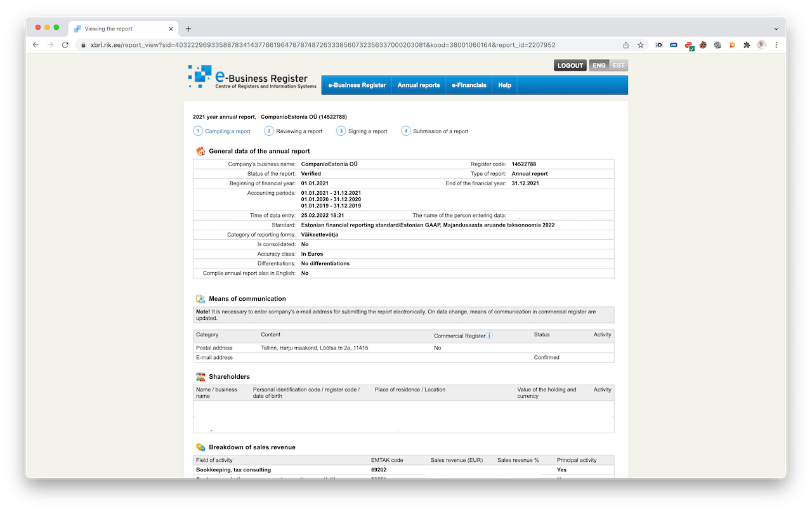Select step 4 Submission of a report

click(x=405, y=131)
